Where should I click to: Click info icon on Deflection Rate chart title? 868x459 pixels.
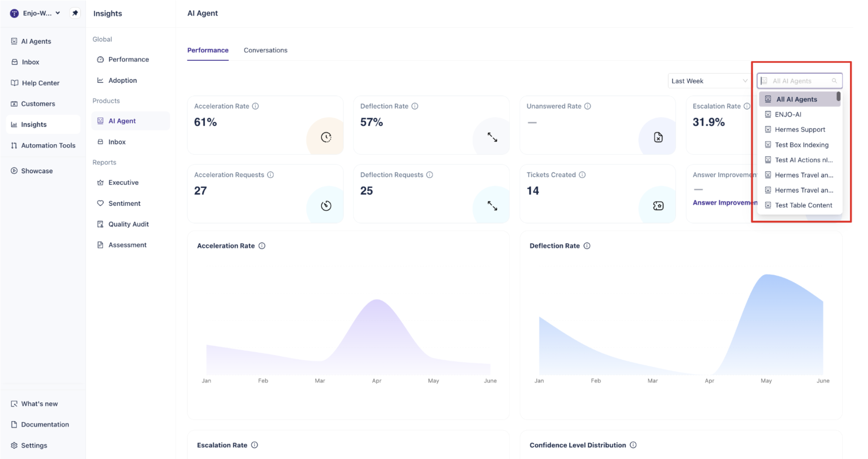587,246
